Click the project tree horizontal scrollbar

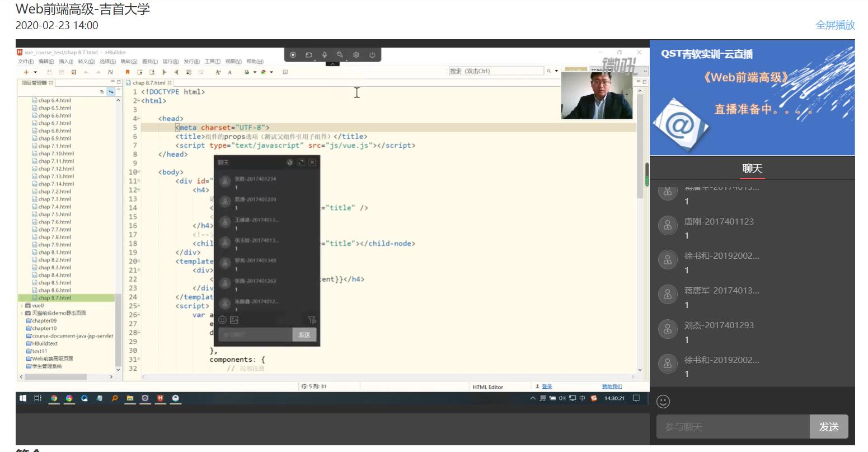pos(56,377)
